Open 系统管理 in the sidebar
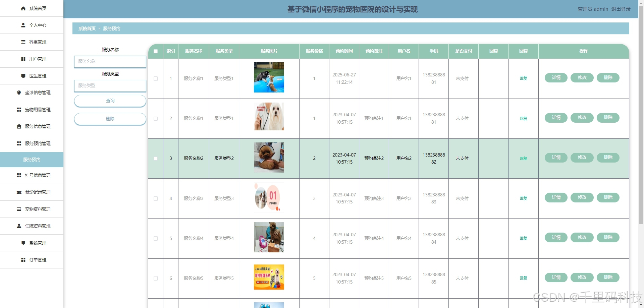The height and width of the screenshot is (308, 644). pos(32,243)
